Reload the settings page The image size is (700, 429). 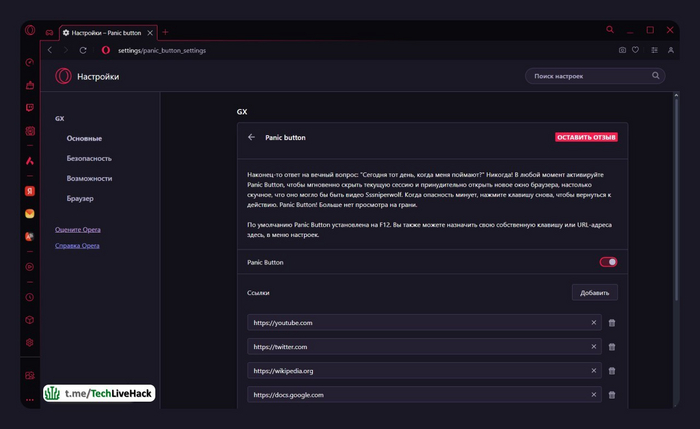point(83,50)
